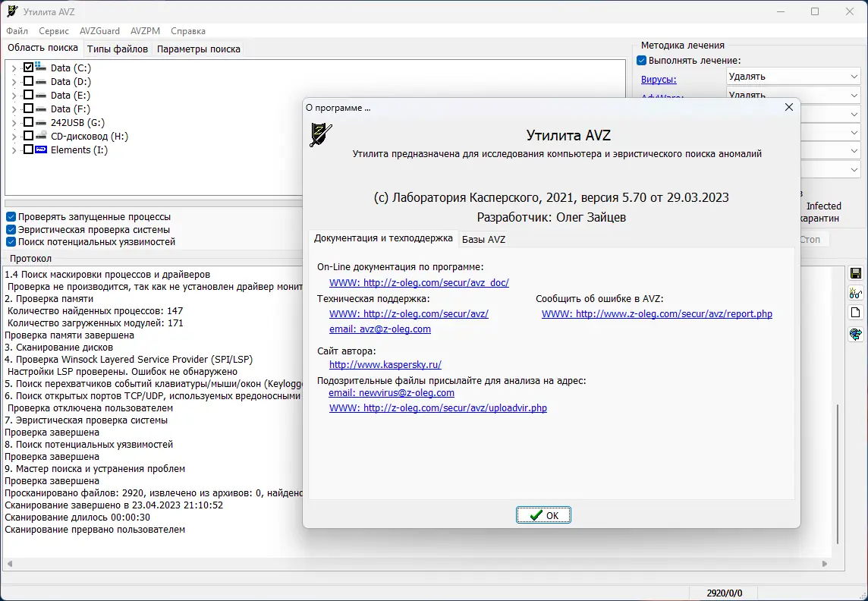Open the AVZGuard menu
The height and width of the screenshot is (601, 868).
[x=99, y=31]
